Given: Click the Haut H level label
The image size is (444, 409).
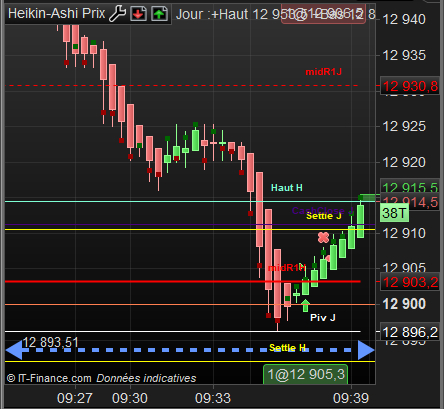Looking at the screenshot, I should click(287, 188).
